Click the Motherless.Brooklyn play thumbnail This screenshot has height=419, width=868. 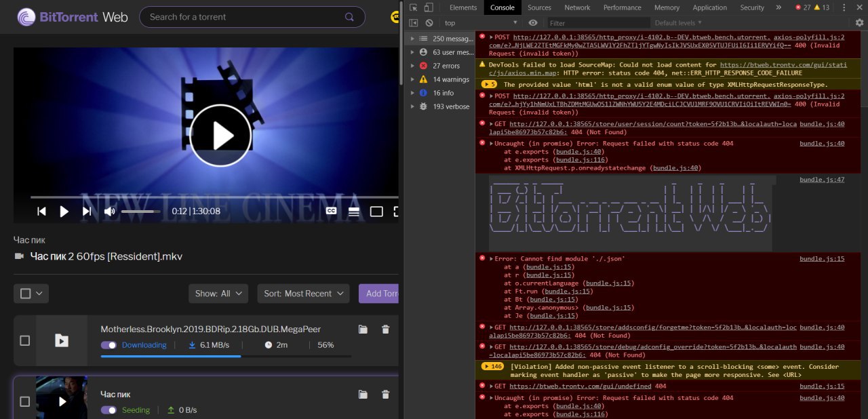62,340
